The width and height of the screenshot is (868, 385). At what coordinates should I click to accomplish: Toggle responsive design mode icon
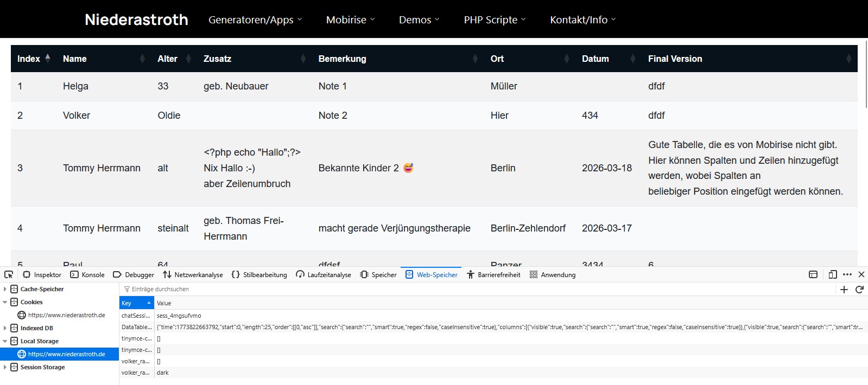click(833, 275)
